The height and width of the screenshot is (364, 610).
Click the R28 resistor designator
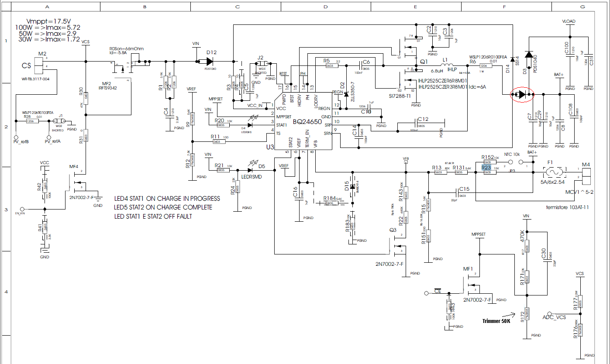(x=27, y=117)
